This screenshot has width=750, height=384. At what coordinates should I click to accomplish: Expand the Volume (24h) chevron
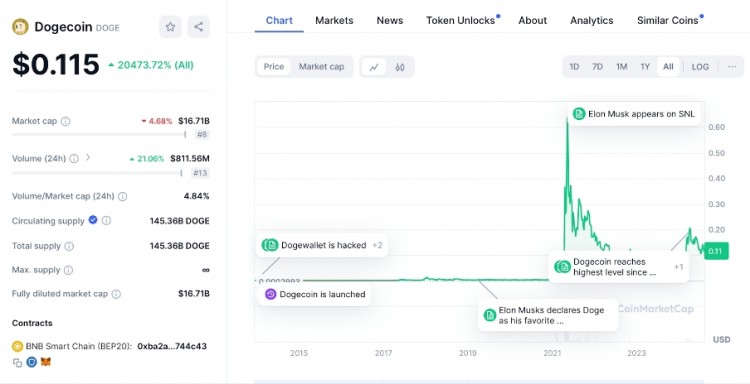(88, 157)
